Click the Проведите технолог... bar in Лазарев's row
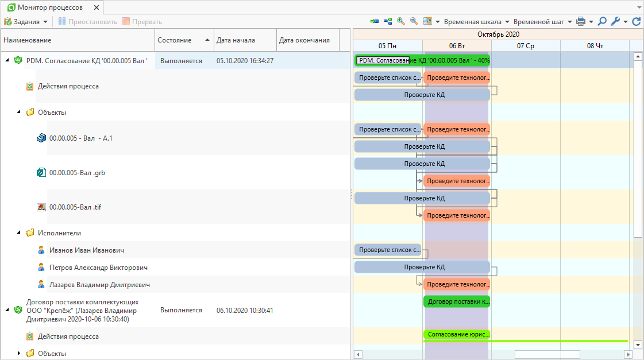 pyautogui.click(x=457, y=284)
